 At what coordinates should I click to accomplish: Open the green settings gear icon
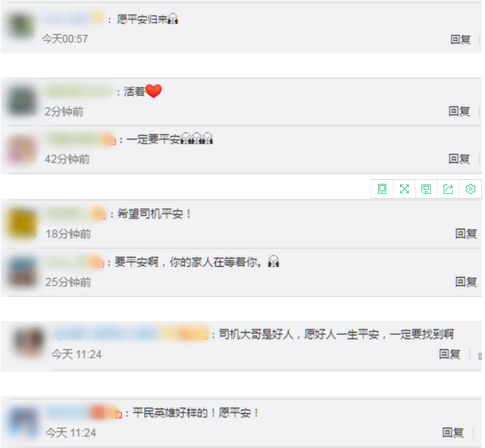[x=470, y=189]
